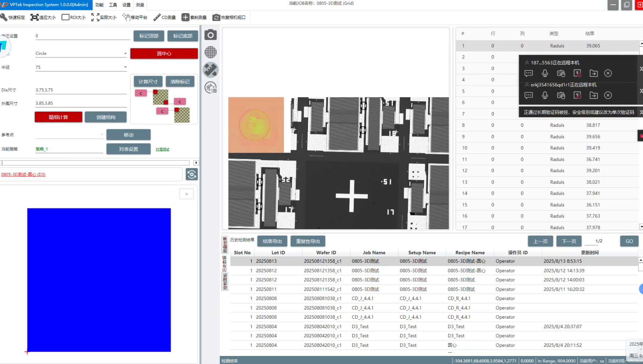Image resolution: width=643 pixels, height=364 pixels.
Task: Click the 对准测试 link
Action: tap(162, 149)
